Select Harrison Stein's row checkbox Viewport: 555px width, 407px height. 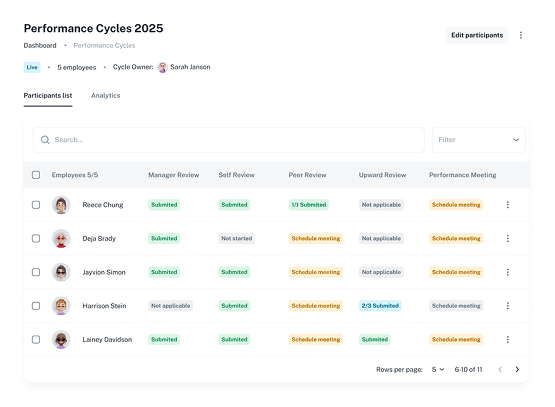[36, 305]
